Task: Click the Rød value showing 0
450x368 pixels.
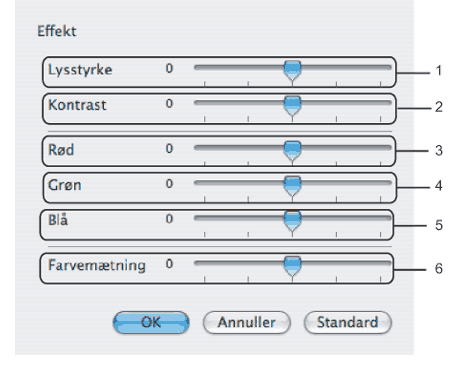Action: (169, 148)
